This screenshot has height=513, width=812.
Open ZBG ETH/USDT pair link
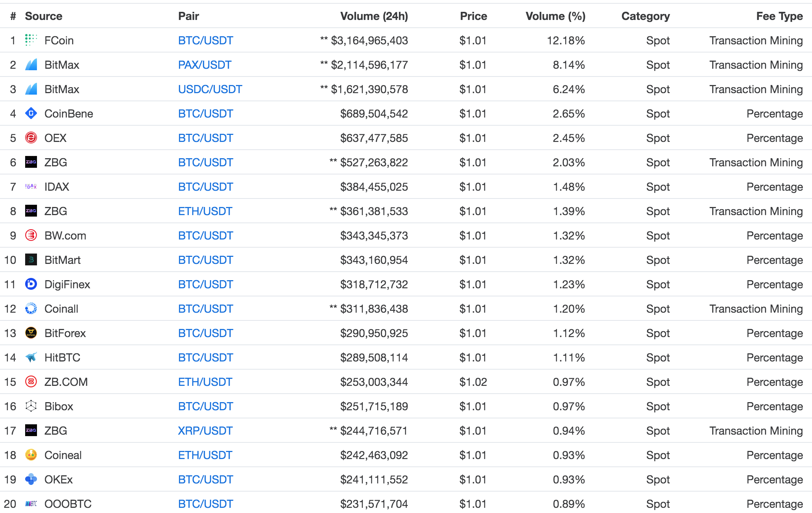pos(205,211)
